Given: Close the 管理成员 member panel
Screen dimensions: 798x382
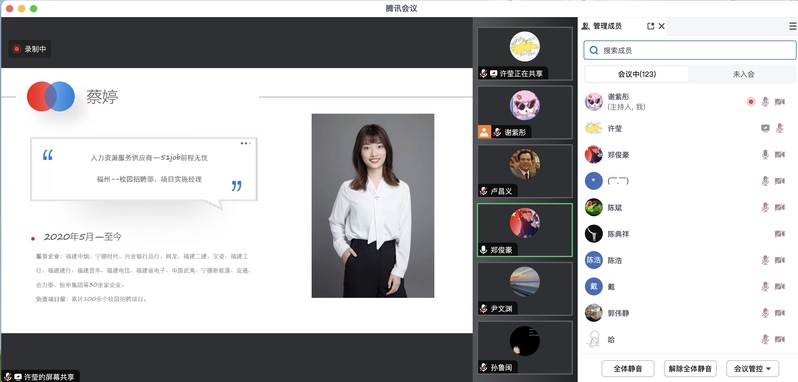Looking at the screenshot, I should coord(662,26).
